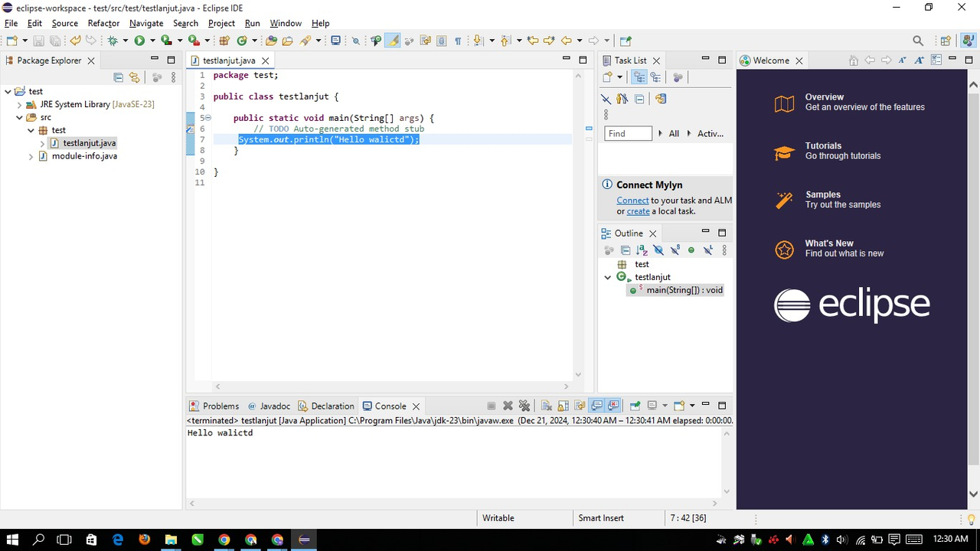980x551 pixels.
Task: Collapse All in Package Explorer
Action: 118,77
